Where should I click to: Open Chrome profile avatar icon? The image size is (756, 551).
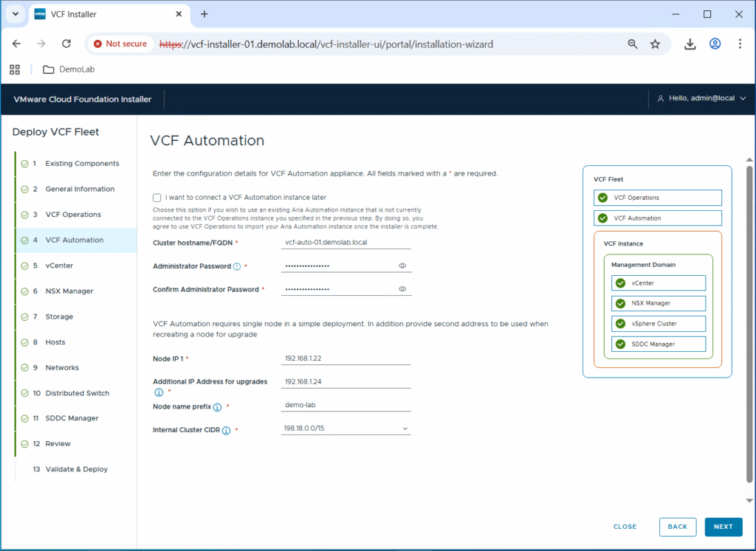pos(715,44)
